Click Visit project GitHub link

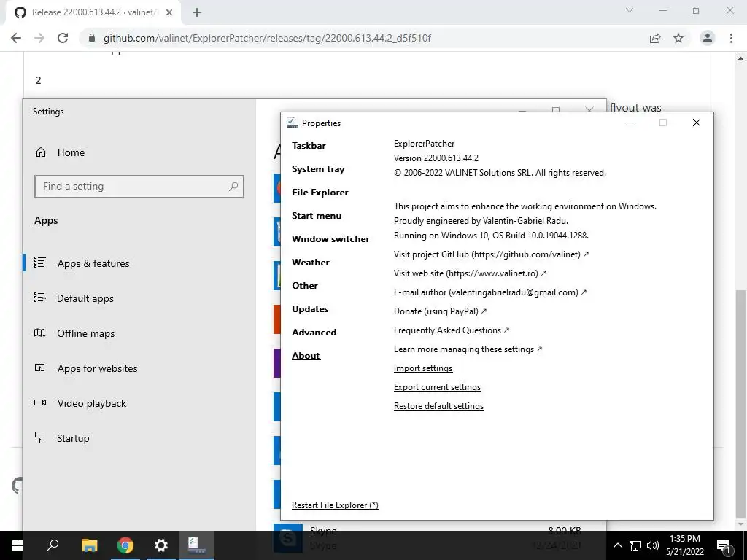click(491, 254)
